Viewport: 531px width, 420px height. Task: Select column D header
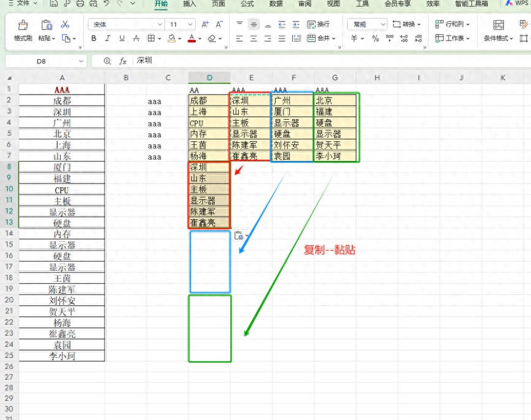point(209,77)
